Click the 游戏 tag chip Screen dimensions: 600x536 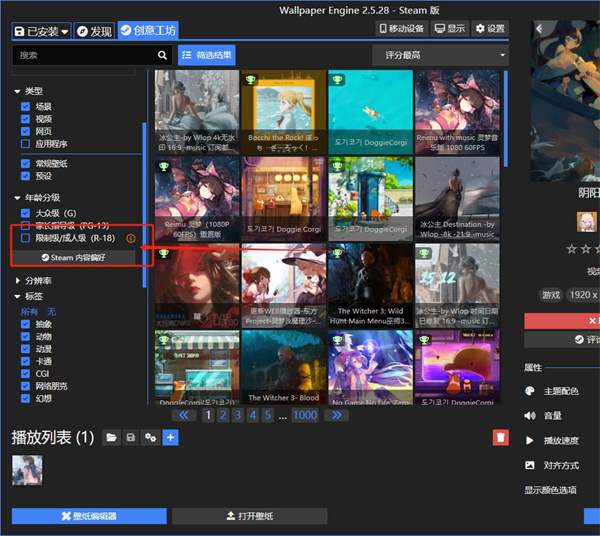551,295
